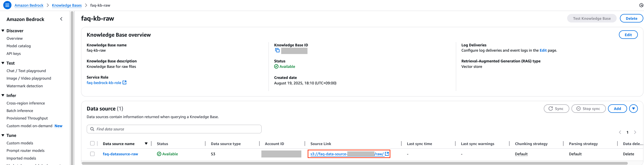The image size is (644, 165).
Task: Open the hamburger navigation menu
Action: tap(7, 5)
